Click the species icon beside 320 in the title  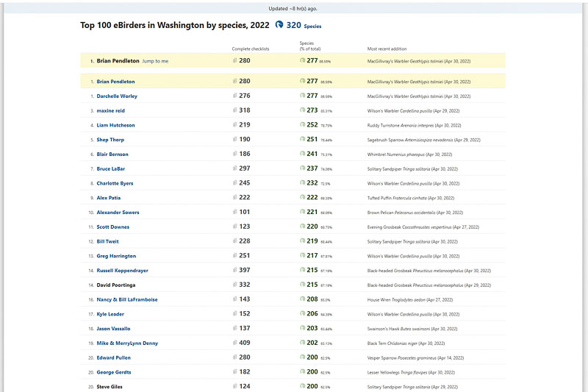click(x=279, y=25)
